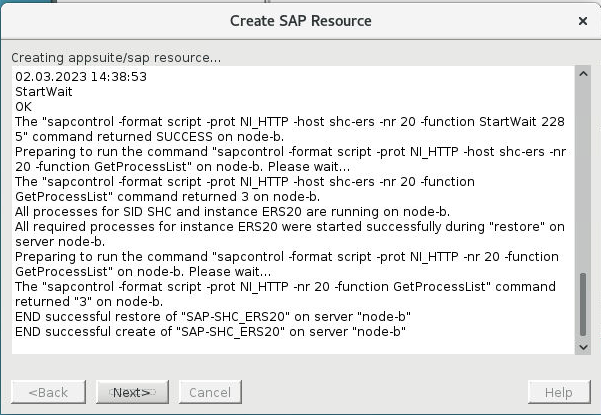Click the log scrollbar down arrow
The width and height of the screenshot is (601, 415).
[x=584, y=346]
